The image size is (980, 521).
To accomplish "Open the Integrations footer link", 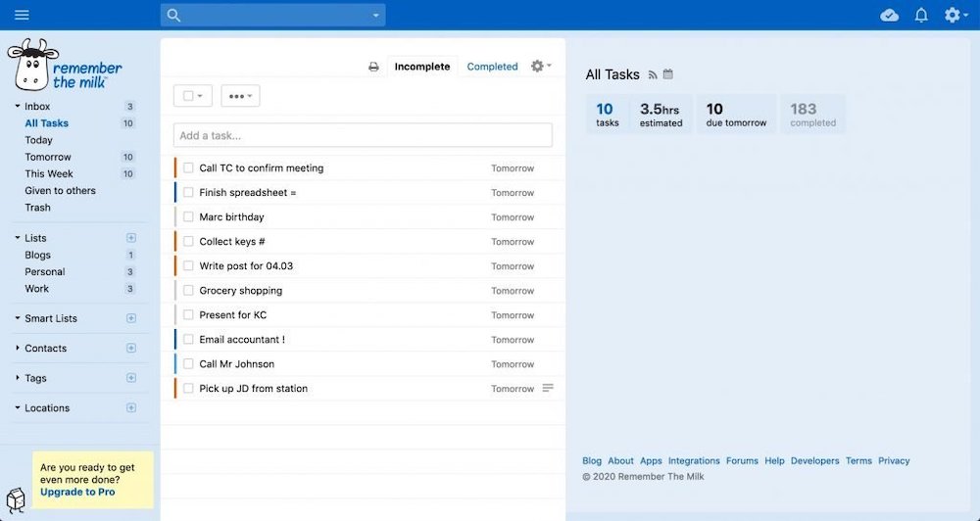I will [x=694, y=460].
